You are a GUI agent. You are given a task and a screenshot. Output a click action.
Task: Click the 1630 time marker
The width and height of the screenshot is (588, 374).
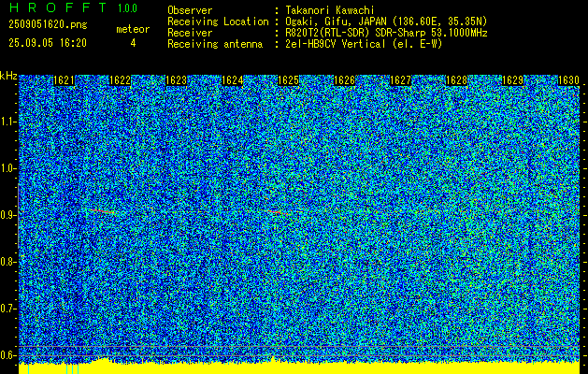pos(568,80)
